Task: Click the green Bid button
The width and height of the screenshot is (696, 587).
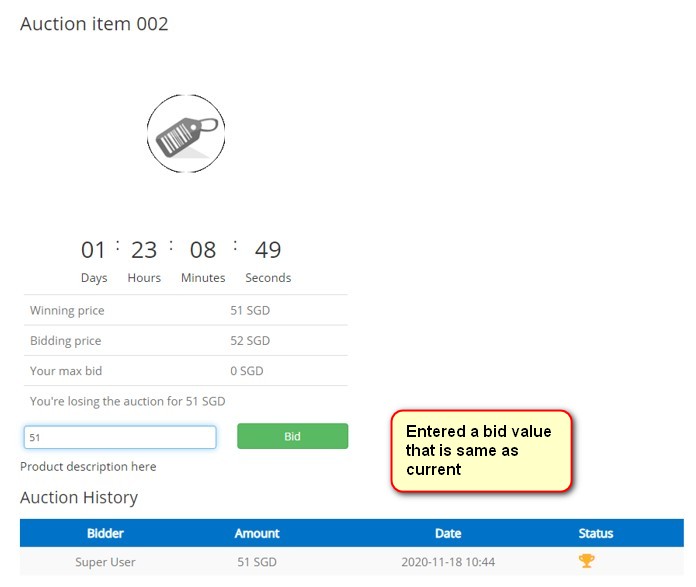Action: 292,436
